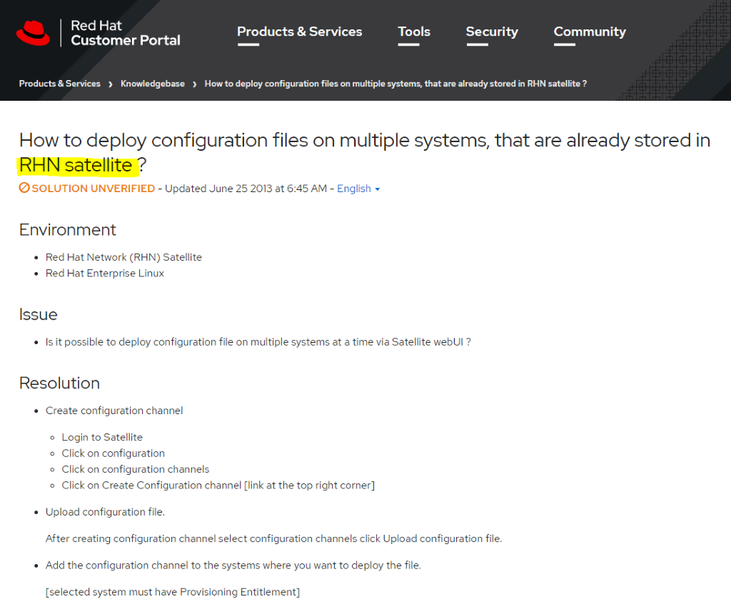Click the Satellite webUI question line
The image size is (731, 607).
pyautogui.click(x=258, y=342)
